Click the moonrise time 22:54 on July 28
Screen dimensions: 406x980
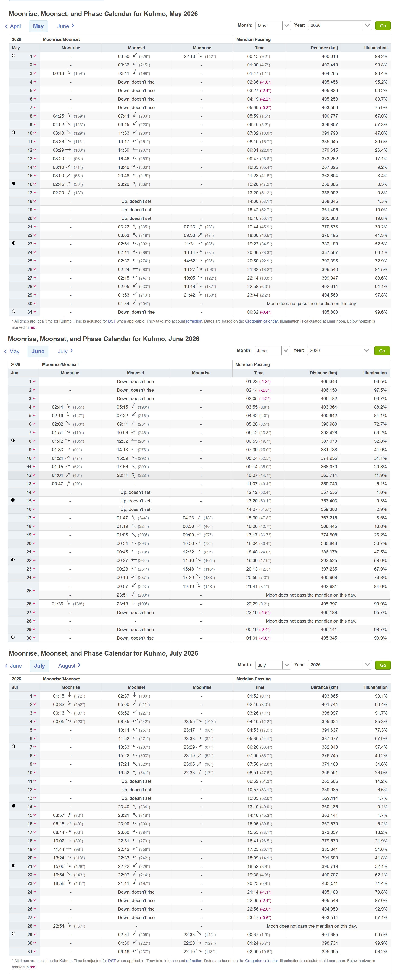[58, 926]
